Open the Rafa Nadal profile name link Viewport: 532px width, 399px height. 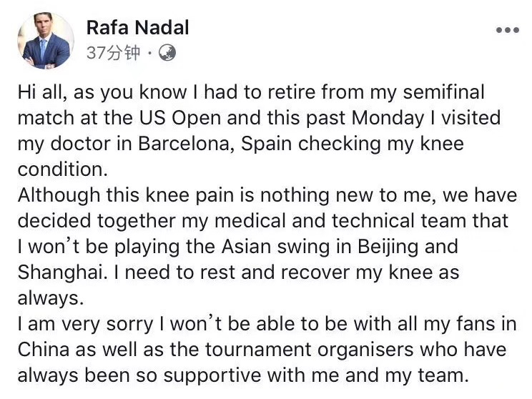pos(137,27)
